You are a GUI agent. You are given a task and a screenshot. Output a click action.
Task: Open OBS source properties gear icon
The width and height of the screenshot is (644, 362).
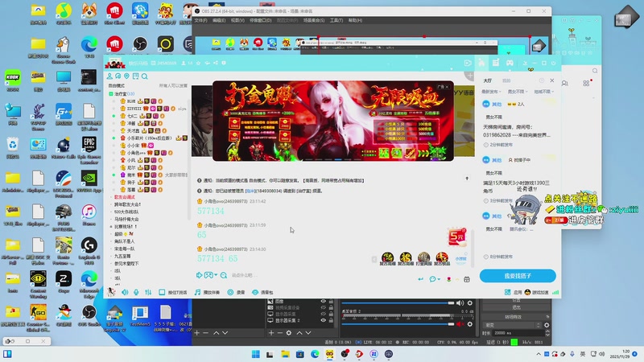coord(289,333)
